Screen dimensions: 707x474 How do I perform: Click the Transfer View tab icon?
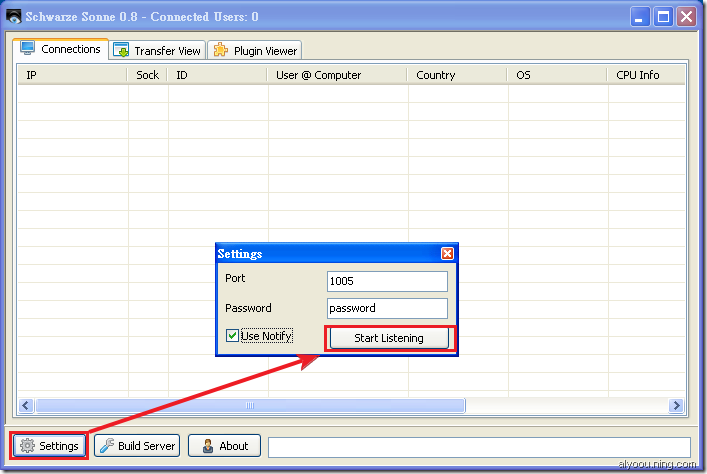point(121,50)
